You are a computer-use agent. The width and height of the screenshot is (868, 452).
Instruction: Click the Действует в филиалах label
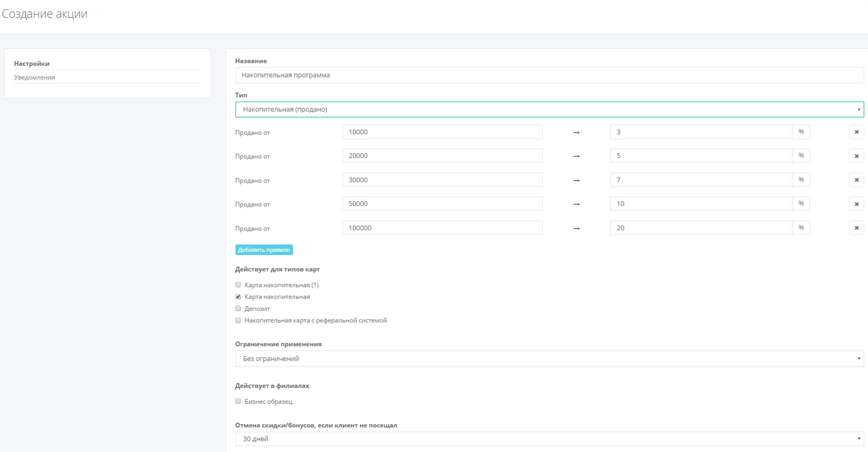[x=272, y=386]
